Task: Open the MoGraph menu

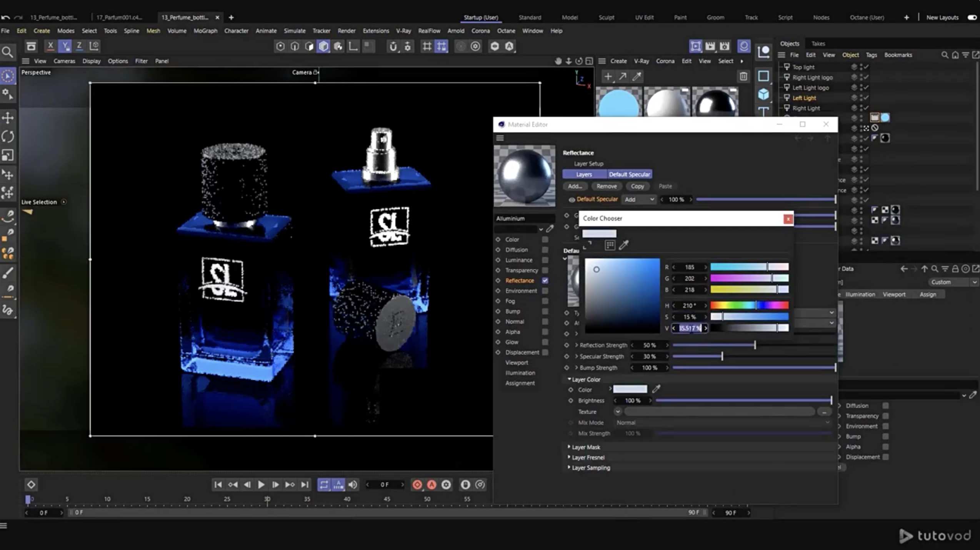Action: pos(205,31)
